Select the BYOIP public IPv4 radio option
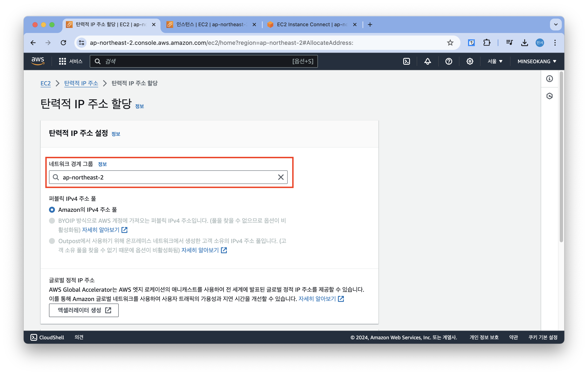Image resolution: width=588 pixels, height=375 pixels. 52,221
